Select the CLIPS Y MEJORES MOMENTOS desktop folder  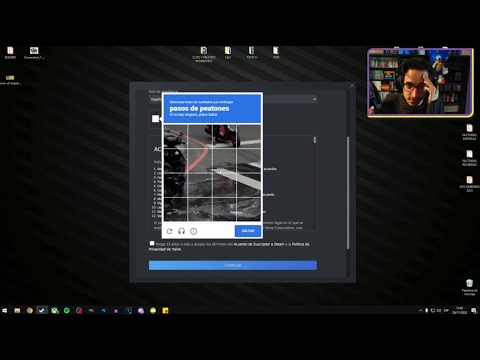204,54
